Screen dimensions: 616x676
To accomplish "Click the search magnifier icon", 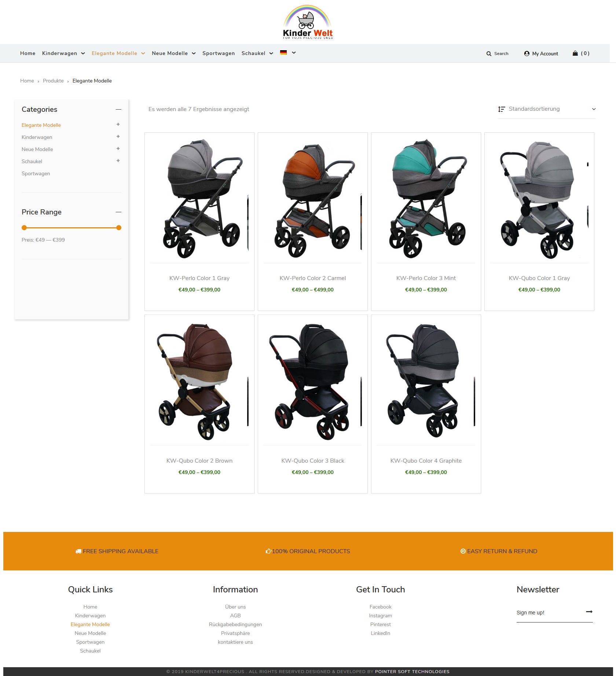I will click(488, 54).
